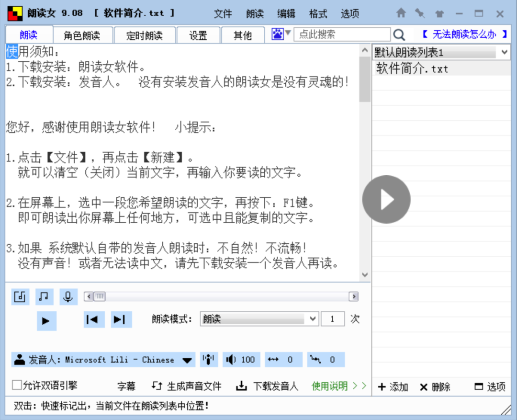Expand the 默认朗读列表1 dropdown

[x=505, y=52]
